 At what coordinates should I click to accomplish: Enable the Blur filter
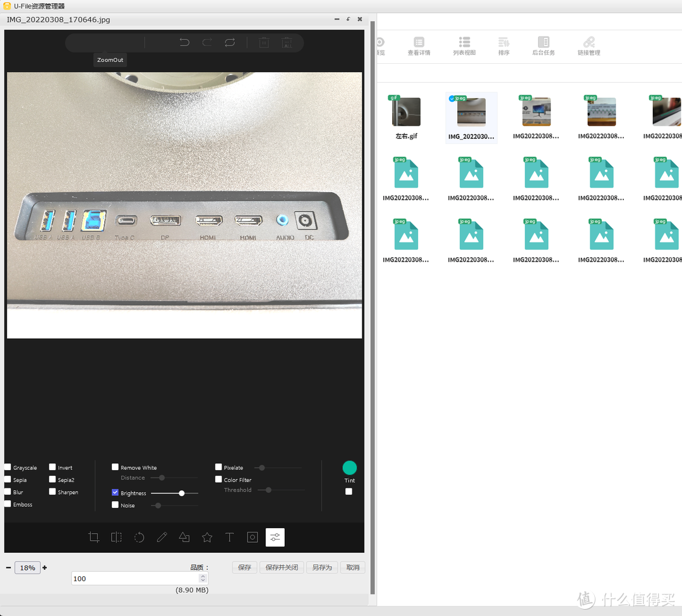click(8, 492)
